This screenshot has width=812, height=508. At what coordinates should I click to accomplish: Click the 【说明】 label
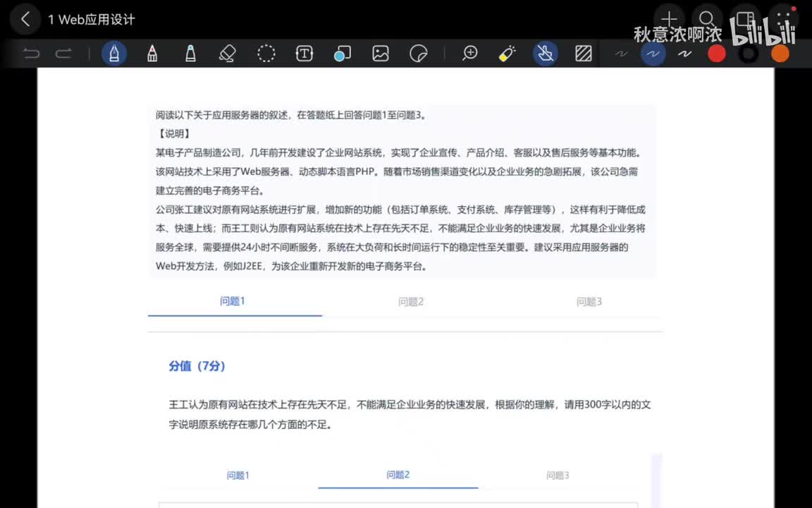(x=174, y=134)
